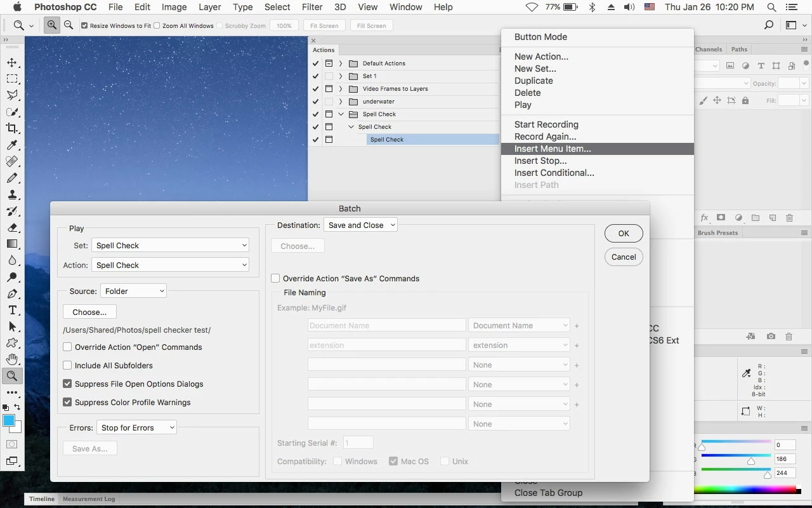This screenshot has height=508, width=812.
Task: Open the Destination dropdown
Action: [360, 225]
